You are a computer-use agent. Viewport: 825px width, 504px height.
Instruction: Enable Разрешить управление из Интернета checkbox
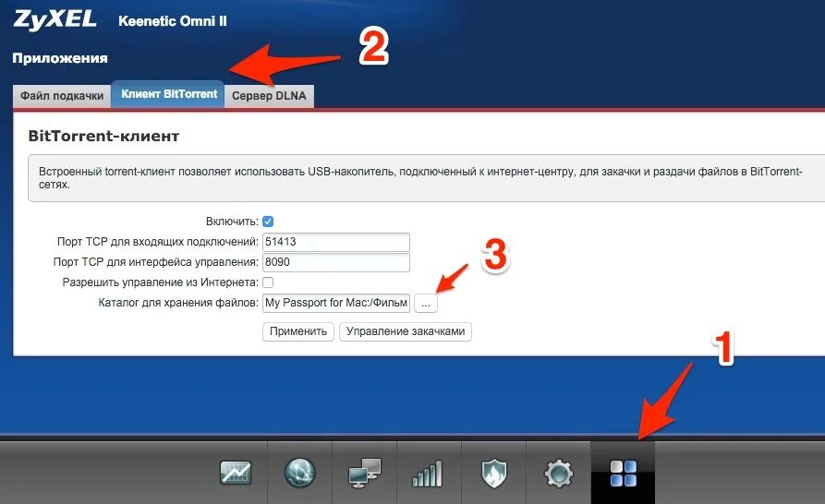pyautogui.click(x=268, y=282)
